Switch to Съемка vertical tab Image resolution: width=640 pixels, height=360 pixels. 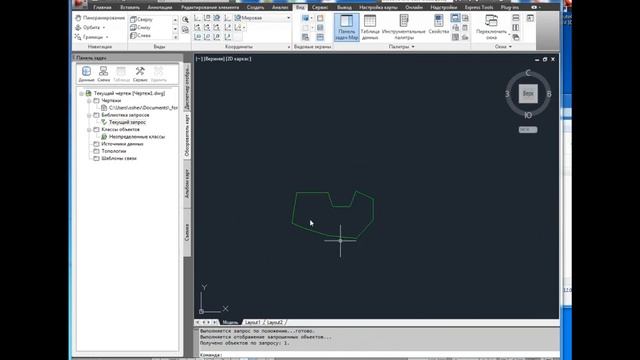(x=187, y=232)
